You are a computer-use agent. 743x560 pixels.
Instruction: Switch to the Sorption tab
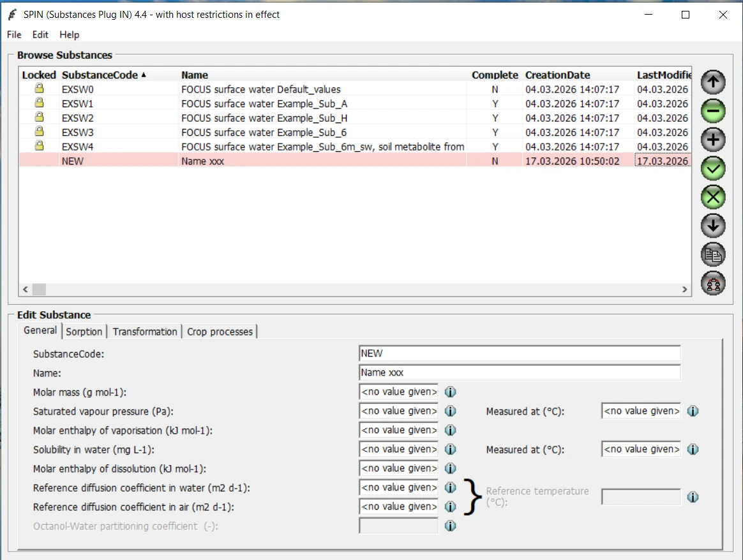click(x=84, y=332)
